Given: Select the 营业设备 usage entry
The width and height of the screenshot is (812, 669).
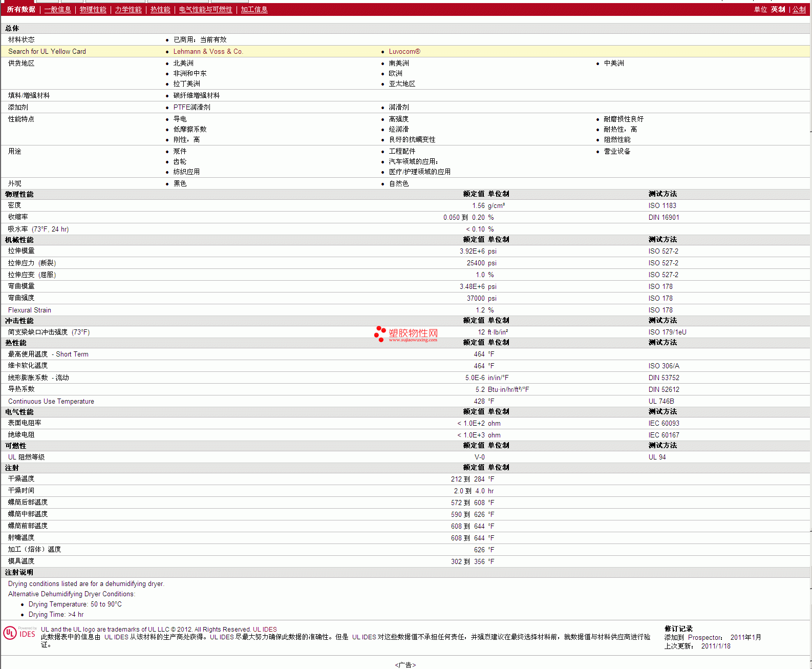Looking at the screenshot, I should point(617,151).
